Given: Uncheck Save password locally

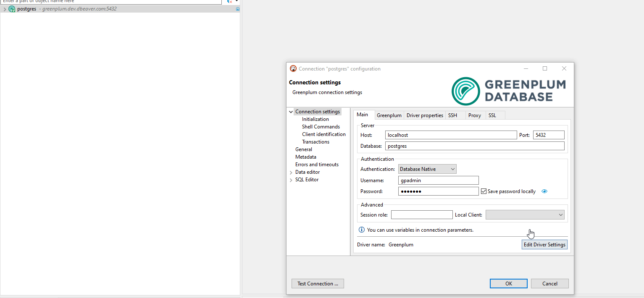Looking at the screenshot, I should click(484, 191).
